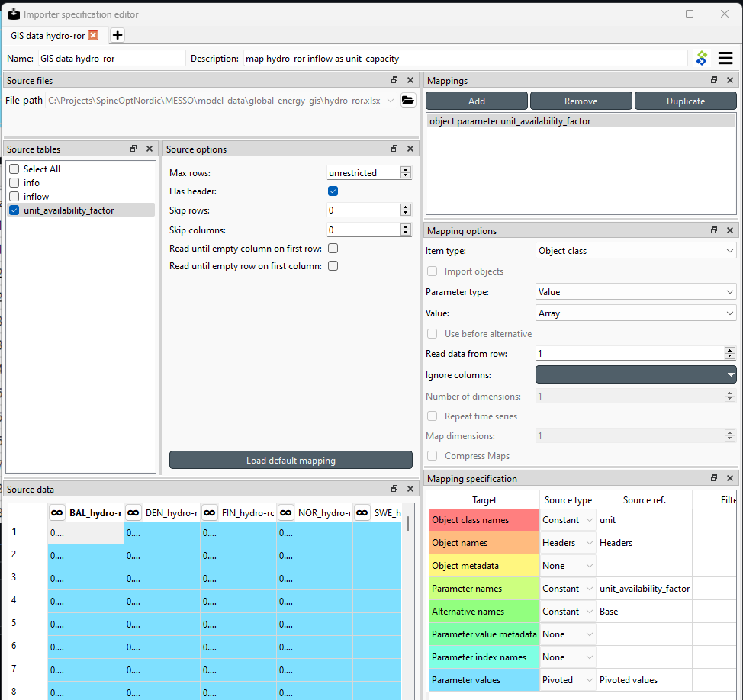
Task: Undock the Mappings panel with its float icon
Action: tap(714, 79)
